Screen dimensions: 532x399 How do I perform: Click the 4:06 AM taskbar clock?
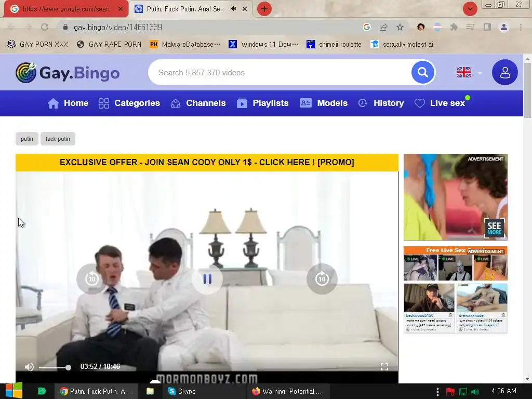(x=504, y=391)
